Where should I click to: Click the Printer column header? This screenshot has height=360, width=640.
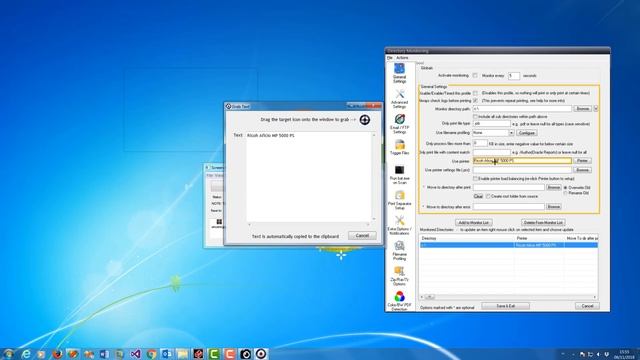click(x=539, y=238)
